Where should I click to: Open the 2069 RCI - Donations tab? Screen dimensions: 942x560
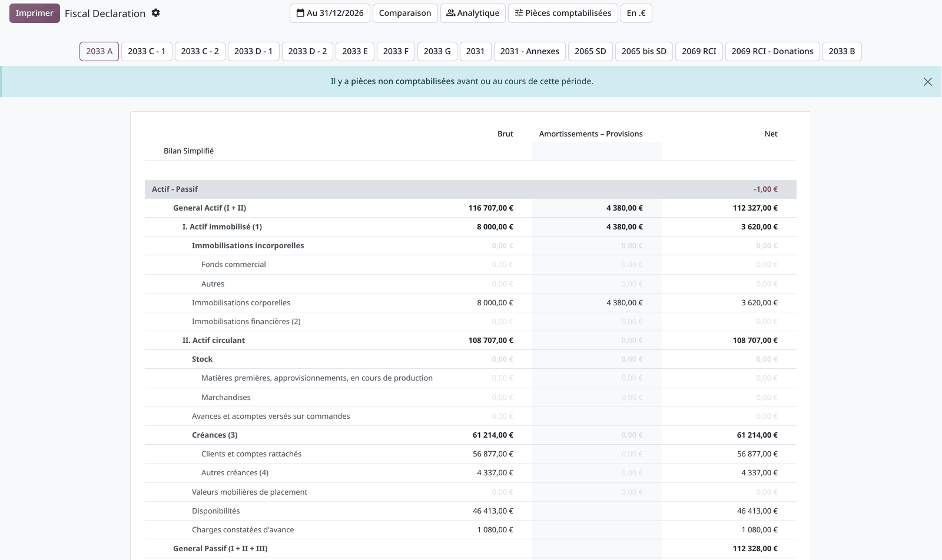pyautogui.click(x=772, y=51)
